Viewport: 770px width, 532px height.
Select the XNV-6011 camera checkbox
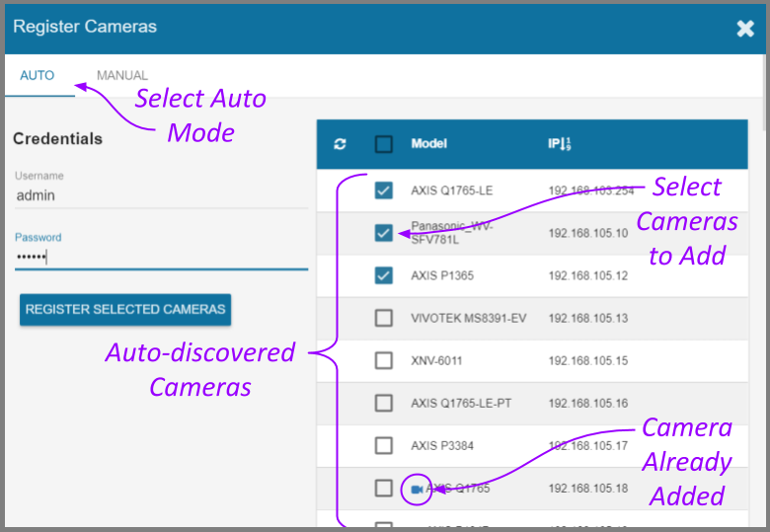(x=384, y=360)
